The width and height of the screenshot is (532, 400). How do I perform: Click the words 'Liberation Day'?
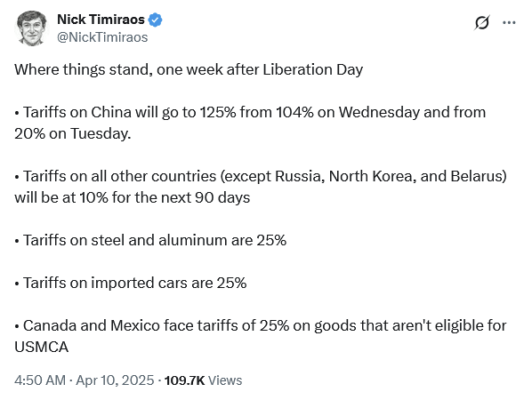pyautogui.click(x=313, y=69)
